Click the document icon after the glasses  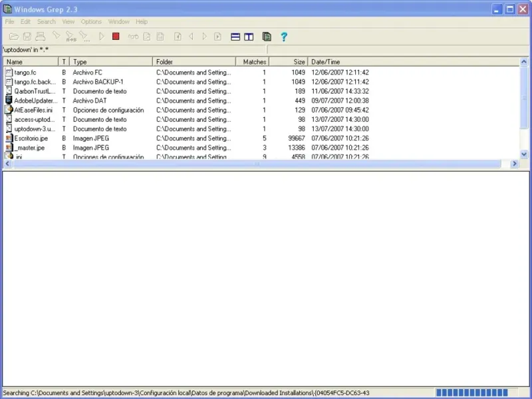click(146, 37)
